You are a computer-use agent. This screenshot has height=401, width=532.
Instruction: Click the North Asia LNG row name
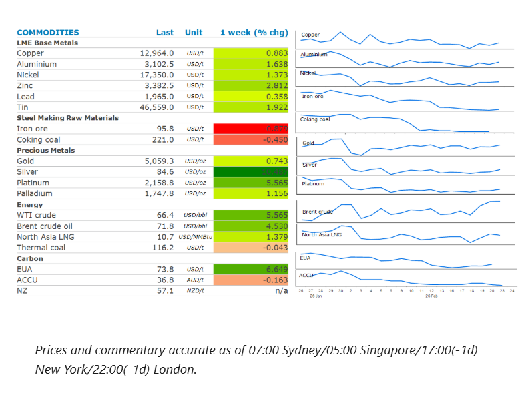point(45,237)
